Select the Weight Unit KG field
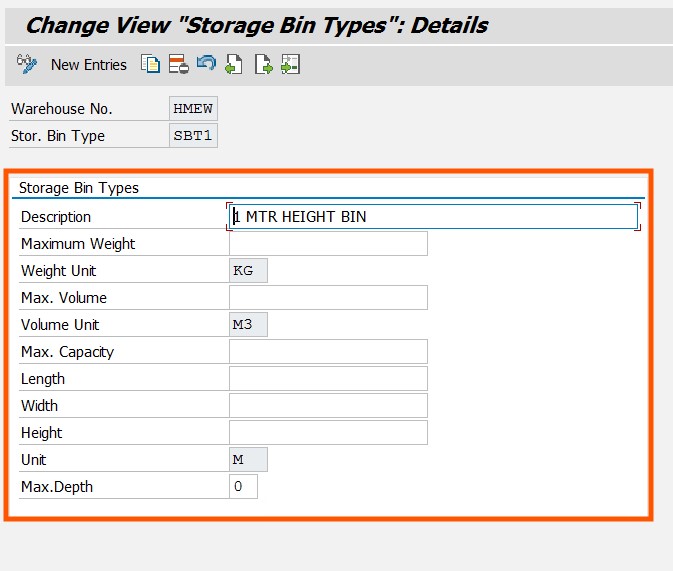Screen dimensions: 673x571 tap(248, 271)
